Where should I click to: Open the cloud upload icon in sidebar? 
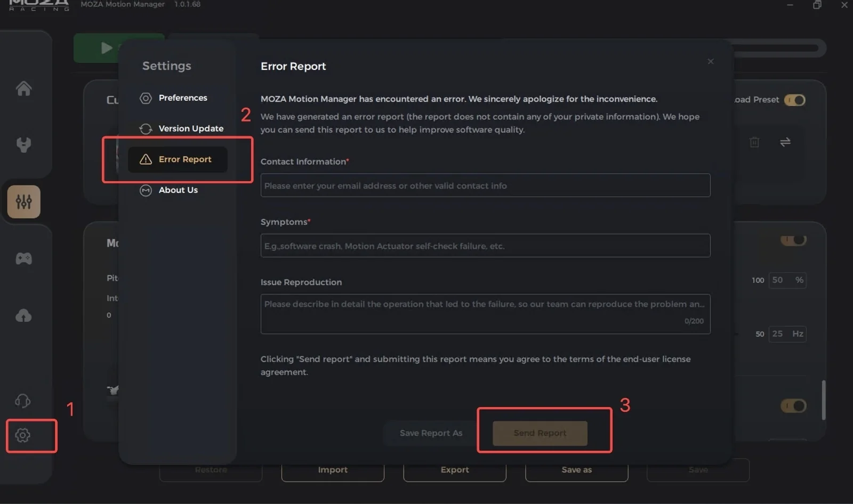pos(23,315)
